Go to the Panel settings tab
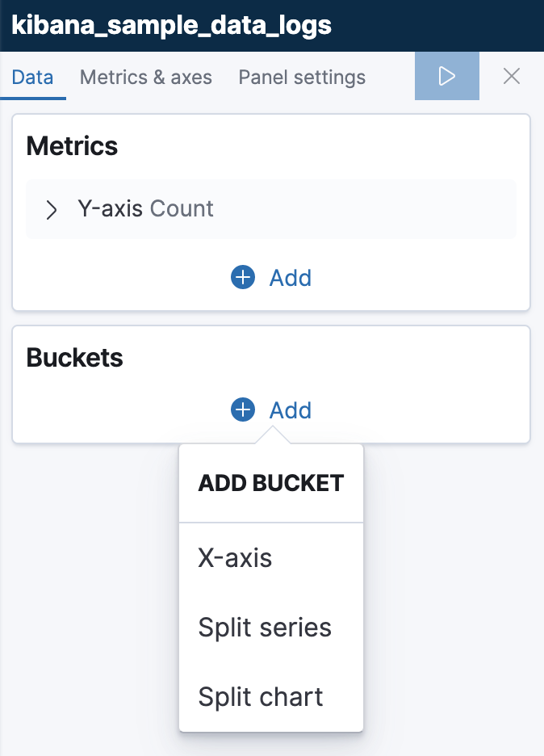This screenshot has width=544, height=756. coord(302,78)
